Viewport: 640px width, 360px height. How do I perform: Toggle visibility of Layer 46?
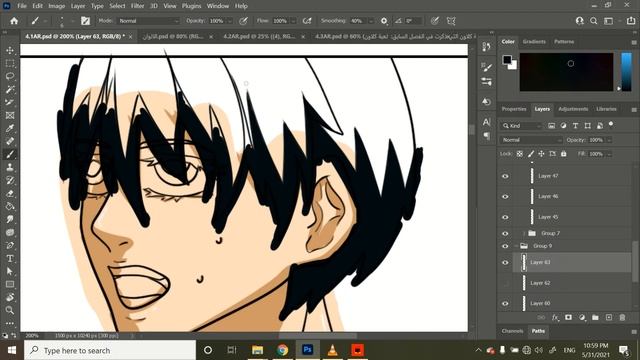pyautogui.click(x=505, y=197)
